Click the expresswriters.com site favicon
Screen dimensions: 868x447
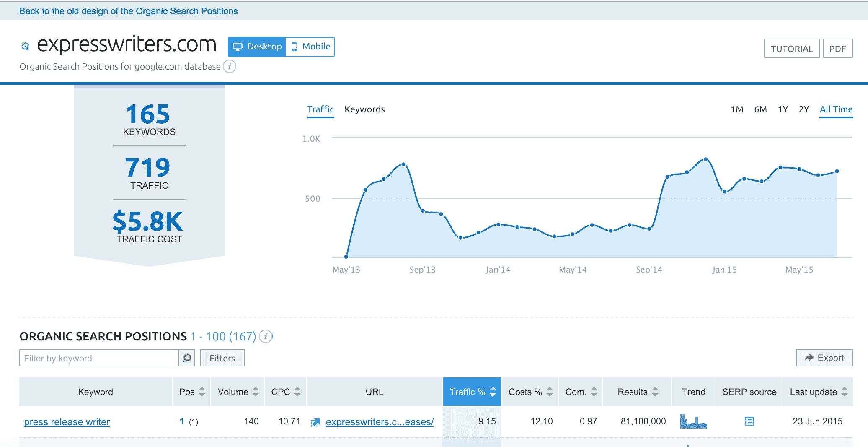[25, 46]
